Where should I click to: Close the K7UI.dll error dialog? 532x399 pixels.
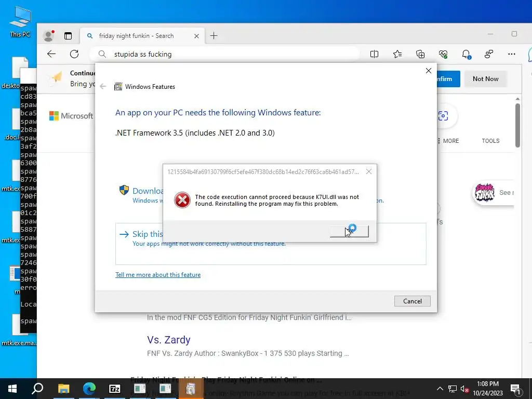pos(369,171)
